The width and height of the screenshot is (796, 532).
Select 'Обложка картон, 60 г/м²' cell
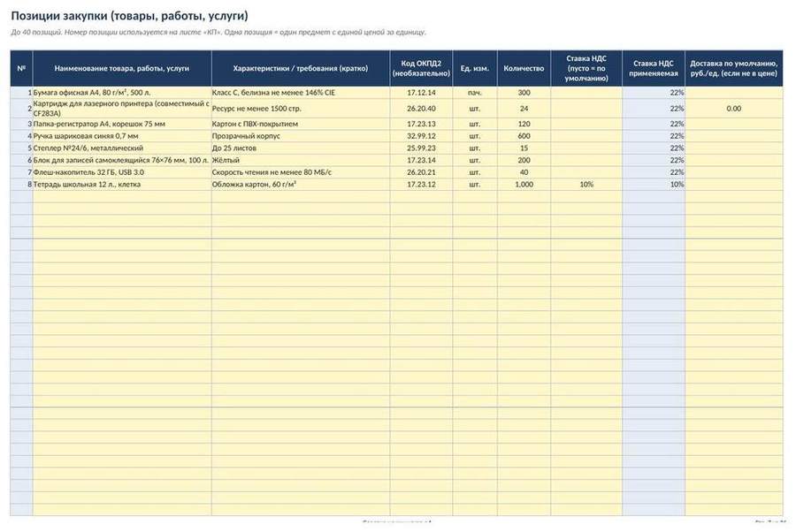[301, 185]
